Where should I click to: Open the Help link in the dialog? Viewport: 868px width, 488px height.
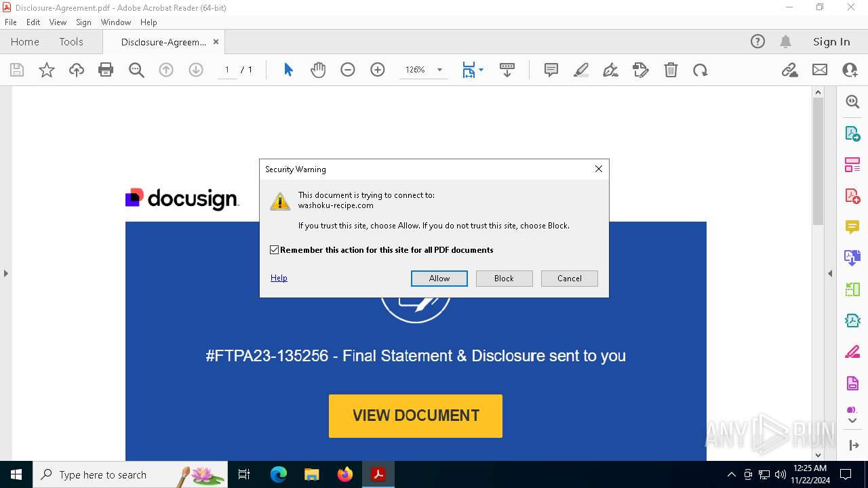[279, 278]
